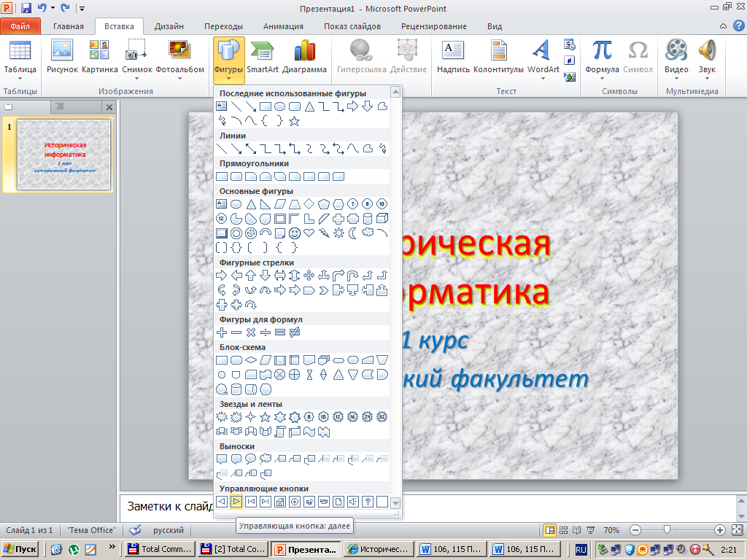Select the cylinder (can) shape

coord(368,219)
